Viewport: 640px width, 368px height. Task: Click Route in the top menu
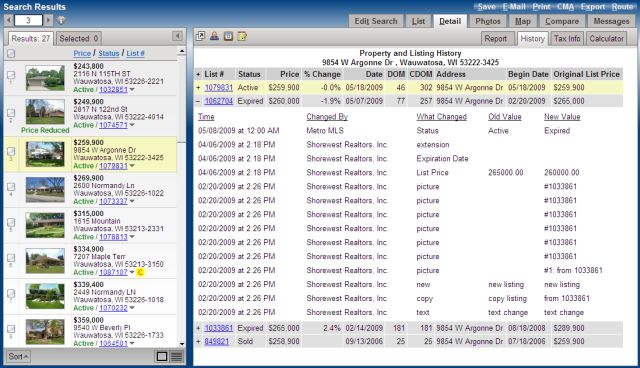point(622,7)
